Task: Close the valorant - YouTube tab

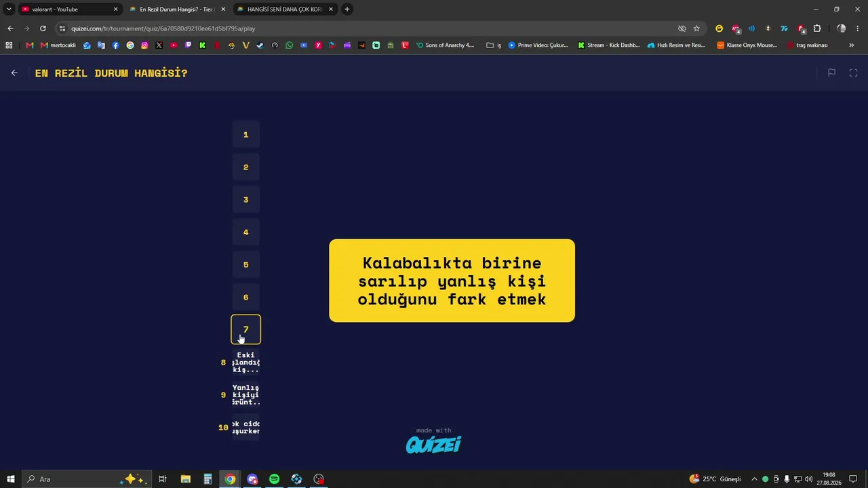Action: point(115,9)
